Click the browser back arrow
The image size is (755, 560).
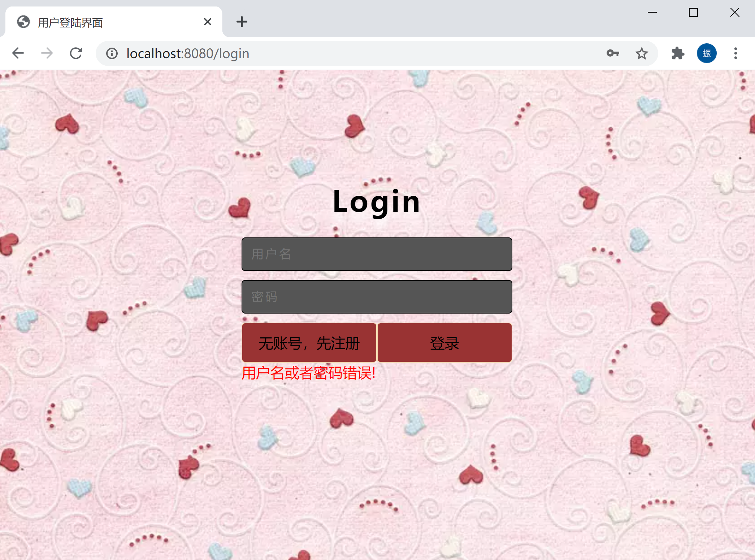pyautogui.click(x=18, y=53)
